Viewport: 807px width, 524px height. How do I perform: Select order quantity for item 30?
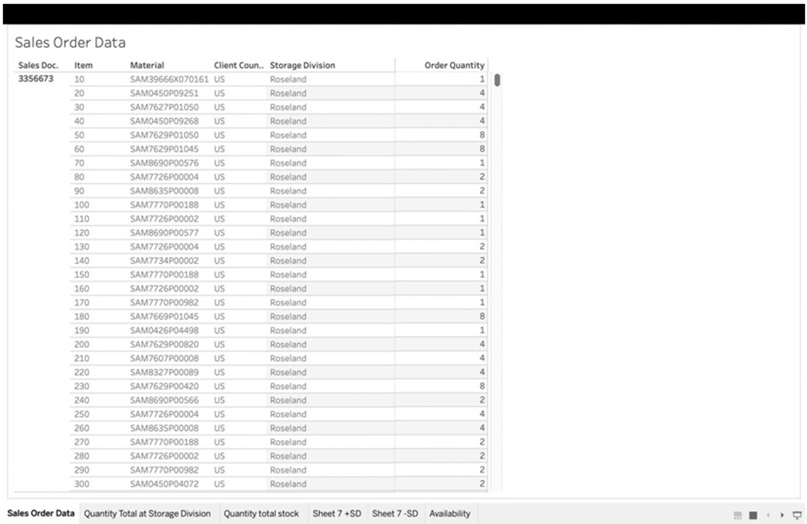coord(482,107)
